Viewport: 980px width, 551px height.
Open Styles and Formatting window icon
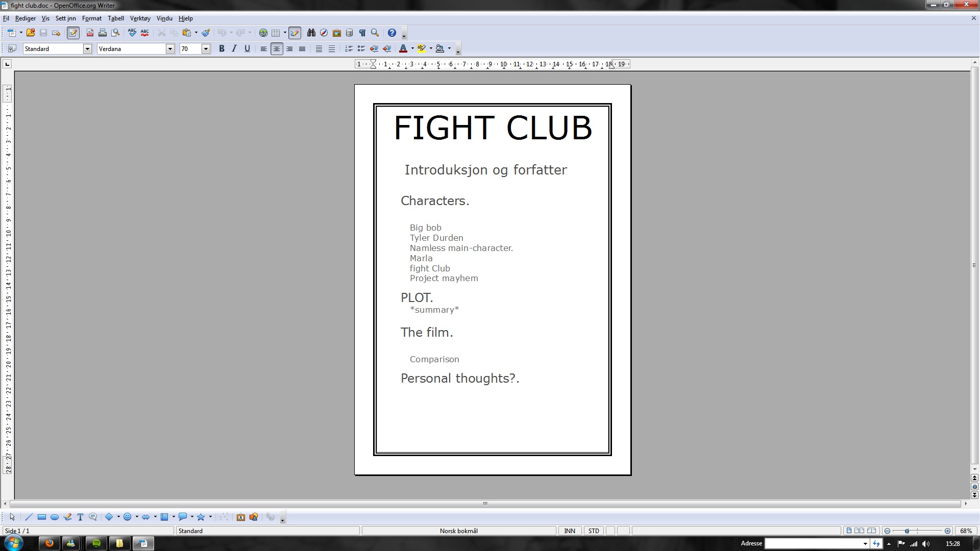(x=12, y=48)
